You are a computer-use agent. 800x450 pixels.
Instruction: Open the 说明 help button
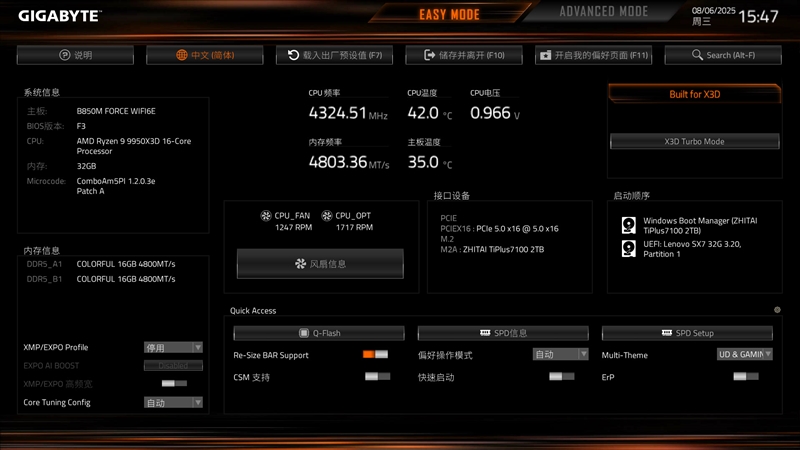click(75, 55)
